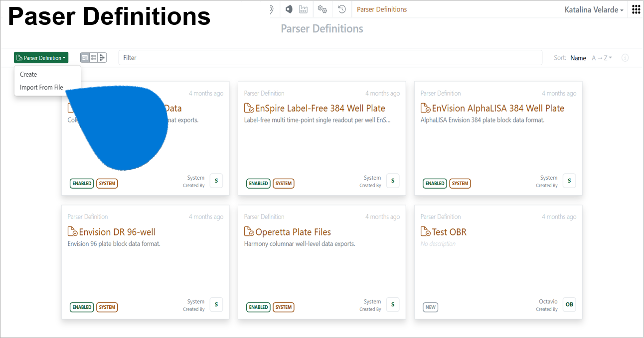This screenshot has height=338, width=644.
Task: Click the dark shield logo icon
Action: pos(289,9)
